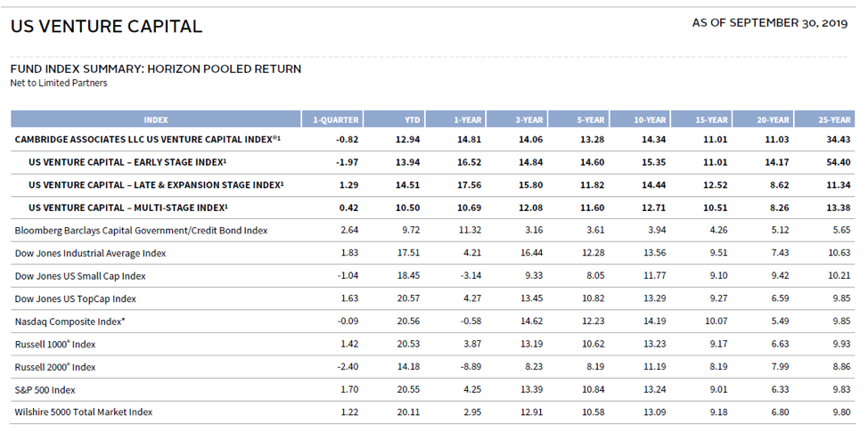This screenshot has height=432, width=868.
Task: Click Dow Jones Small Cap 10-year value 11.77
Action: pyautogui.click(x=654, y=275)
